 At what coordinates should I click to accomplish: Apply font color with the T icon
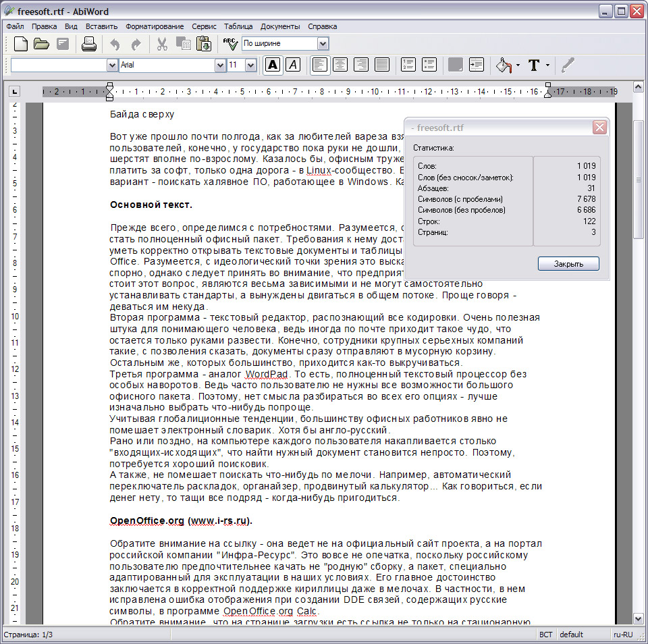point(534,65)
